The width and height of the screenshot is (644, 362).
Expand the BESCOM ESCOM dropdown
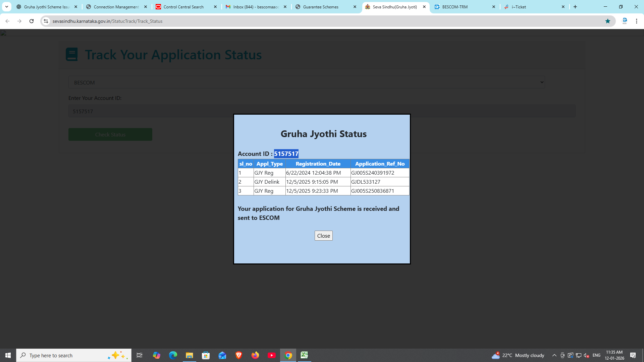tap(307, 82)
